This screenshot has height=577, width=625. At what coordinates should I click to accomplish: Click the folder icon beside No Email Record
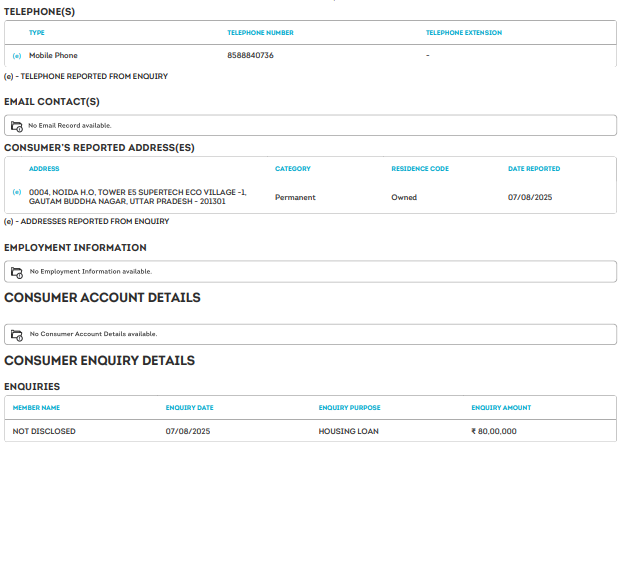pyautogui.click(x=16, y=126)
